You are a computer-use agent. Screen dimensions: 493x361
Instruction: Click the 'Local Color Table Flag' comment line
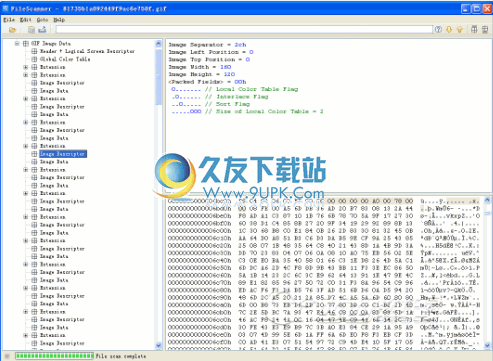point(235,89)
